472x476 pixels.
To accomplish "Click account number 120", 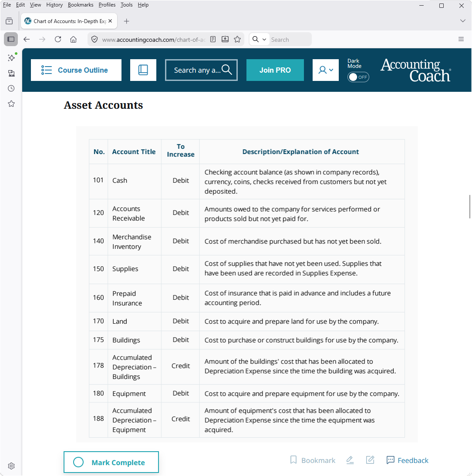I will pyautogui.click(x=98, y=212).
